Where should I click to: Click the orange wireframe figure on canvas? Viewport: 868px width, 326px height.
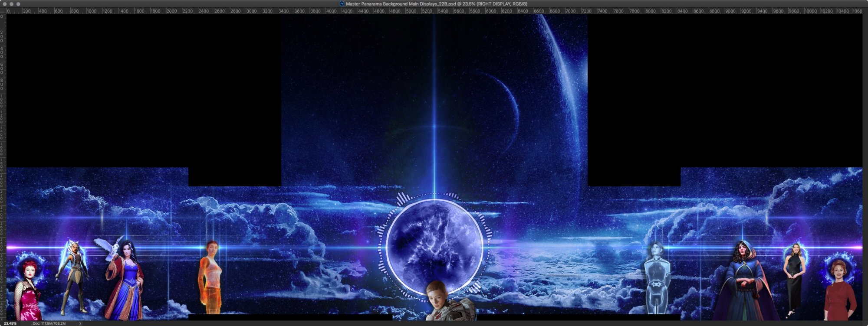coord(210,277)
